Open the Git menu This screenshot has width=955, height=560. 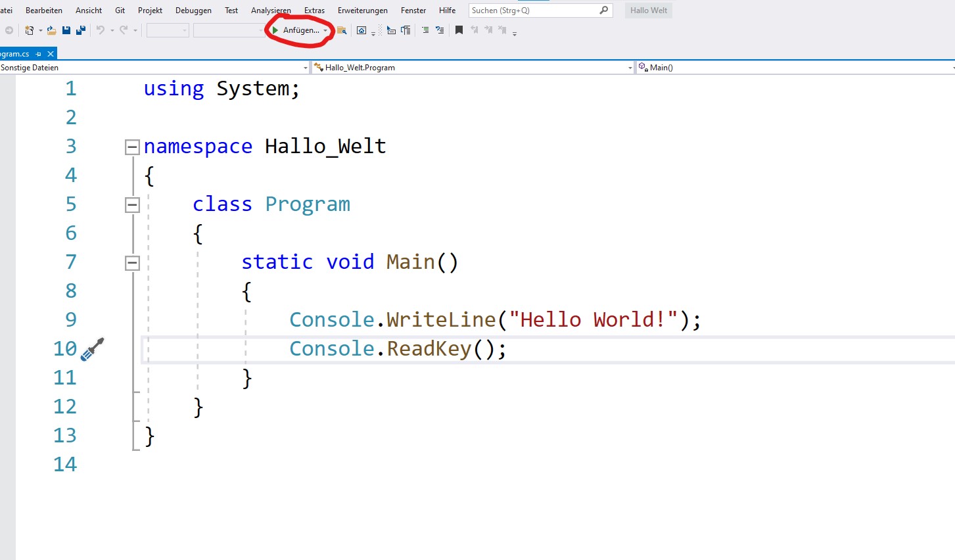pyautogui.click(x=120, y=11)
